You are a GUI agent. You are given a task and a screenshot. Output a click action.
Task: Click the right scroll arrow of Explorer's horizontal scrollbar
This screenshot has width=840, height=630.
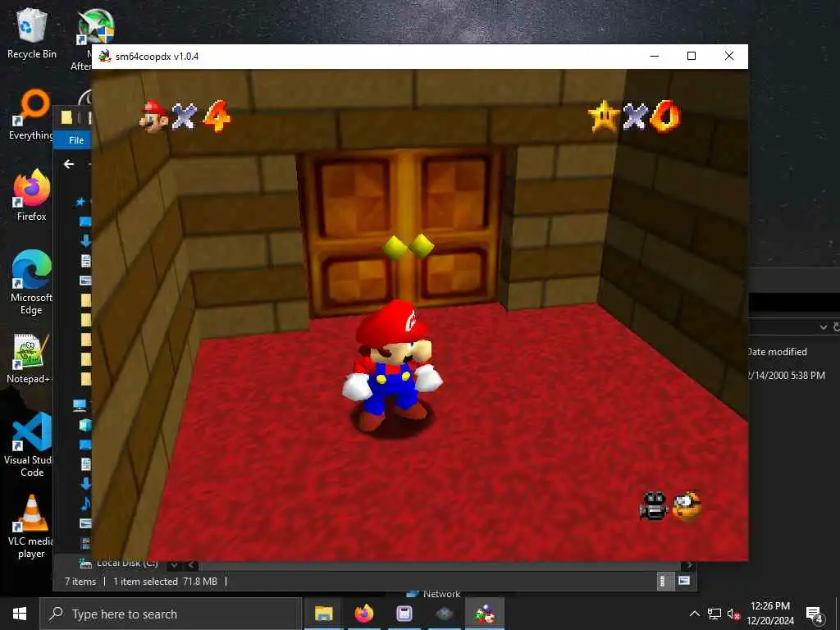(x=689, y=565)
